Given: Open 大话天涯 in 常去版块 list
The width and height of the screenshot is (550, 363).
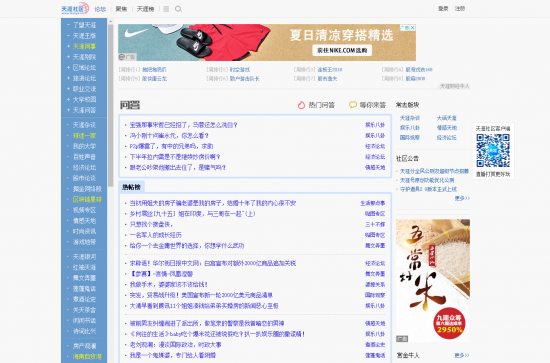Looking at the screenshot, I should pos(447,118).
